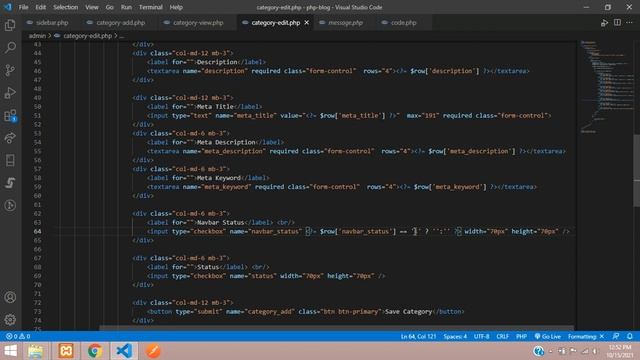Open the VS Code application logo menu
This screenshot has height=360, width=640.
(8, 7)
